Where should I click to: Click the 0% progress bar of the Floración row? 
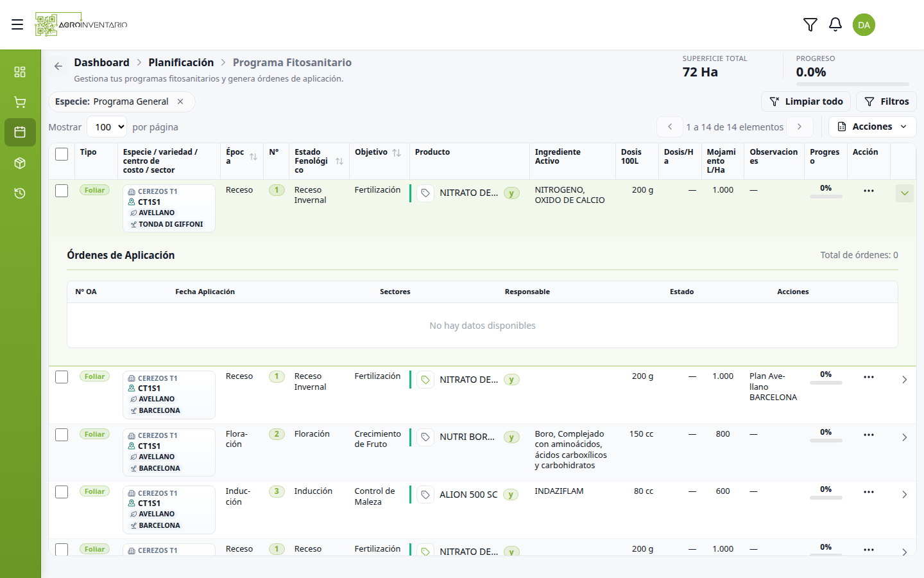[826, 441]
